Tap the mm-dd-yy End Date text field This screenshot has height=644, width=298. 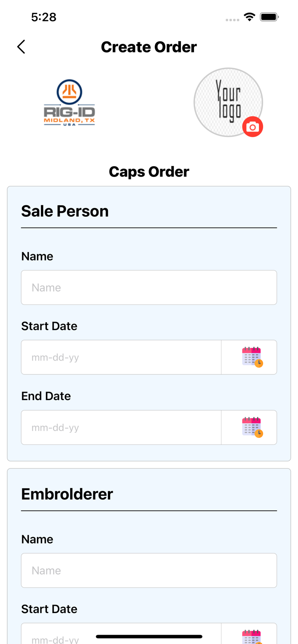pyautogui.click(x=120, y=427)
